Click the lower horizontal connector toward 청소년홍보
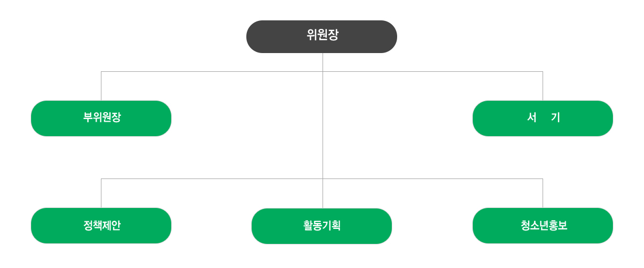 click(x=433, y=178)
